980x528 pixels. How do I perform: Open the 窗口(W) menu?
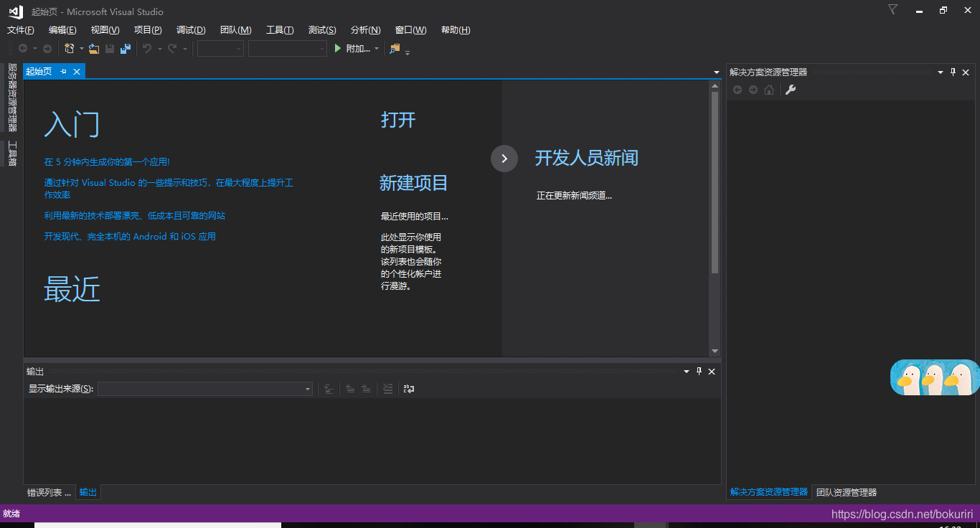410,30
